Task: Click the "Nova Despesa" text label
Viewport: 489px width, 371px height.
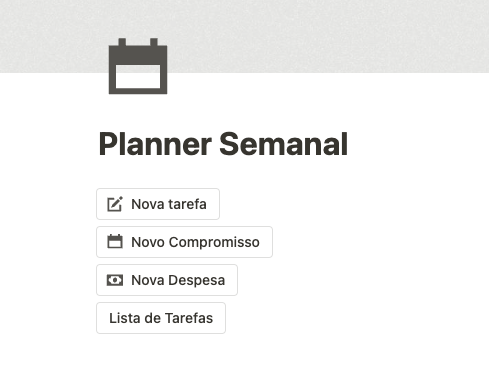Action: [x=178, y=280]
